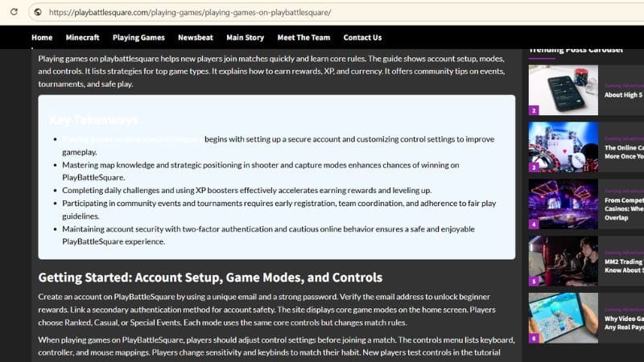Click the bullet about Maintaining account security
Image resolution: width=644 pixels, height=362 pixels.
coord(268,235)
